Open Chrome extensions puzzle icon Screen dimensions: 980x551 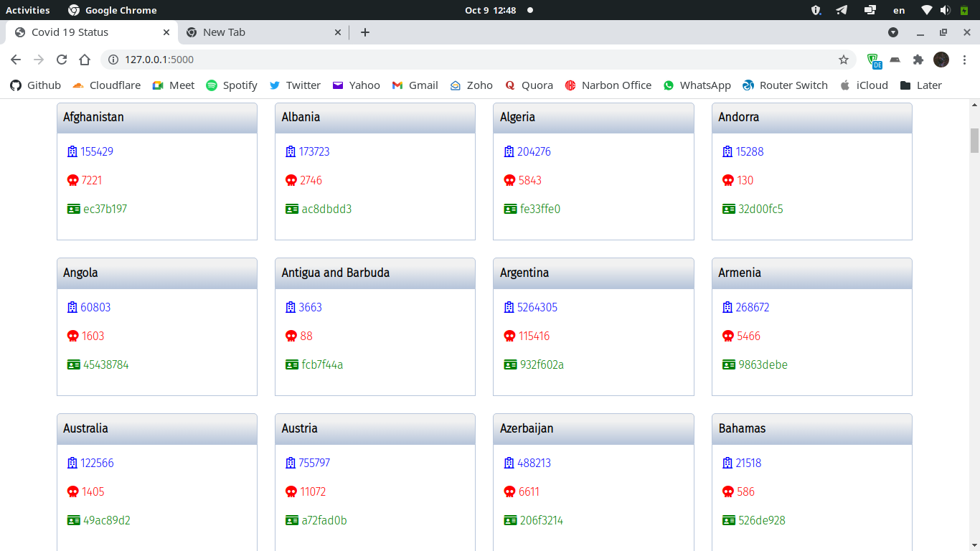(x=918, y=60)
